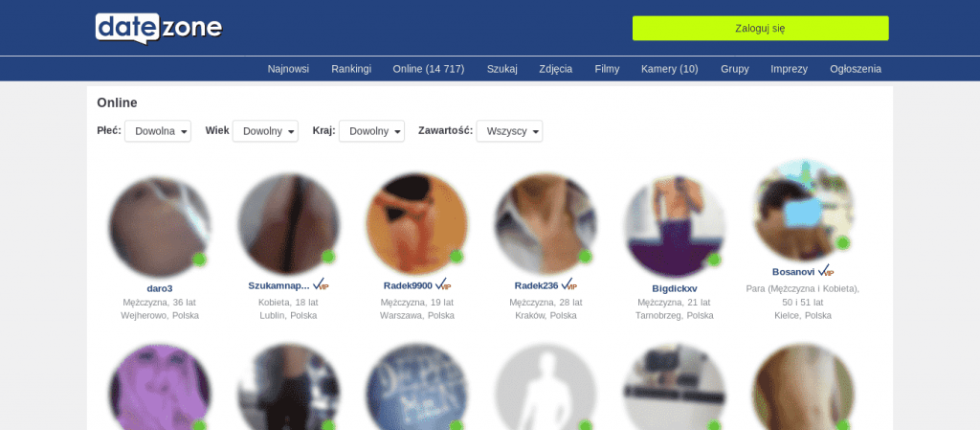Screen dimensions: 980x430
Task: Click VIP badge beside Bosanovi
Action: (826, 271)
